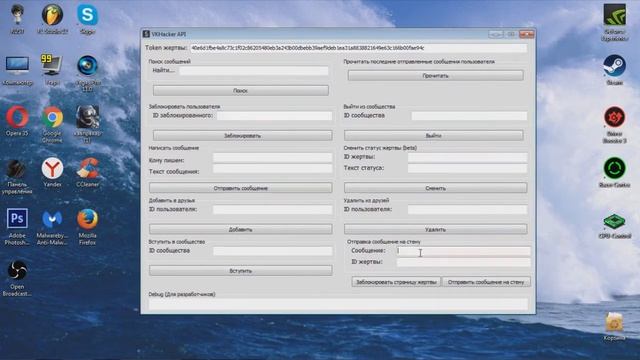
Task: Click the Отправить сообщение button
Action: coord(240,188)
